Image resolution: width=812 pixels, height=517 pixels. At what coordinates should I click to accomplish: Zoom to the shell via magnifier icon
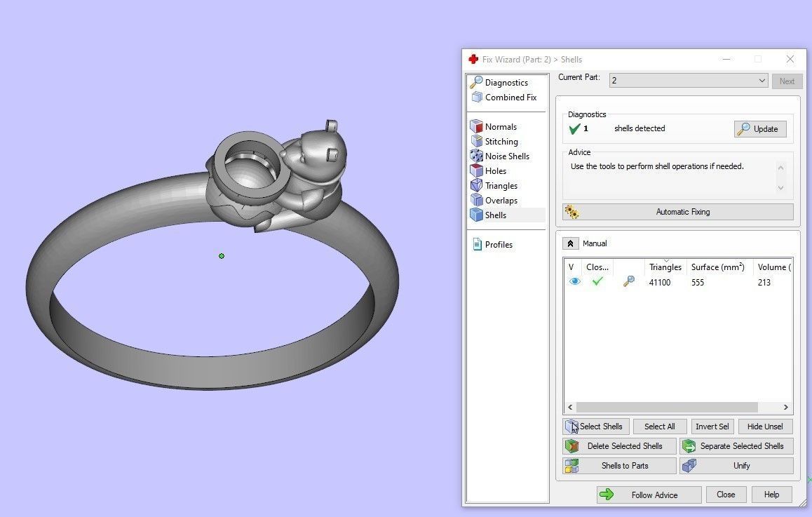pyautogui.click(x=629, y=281)
